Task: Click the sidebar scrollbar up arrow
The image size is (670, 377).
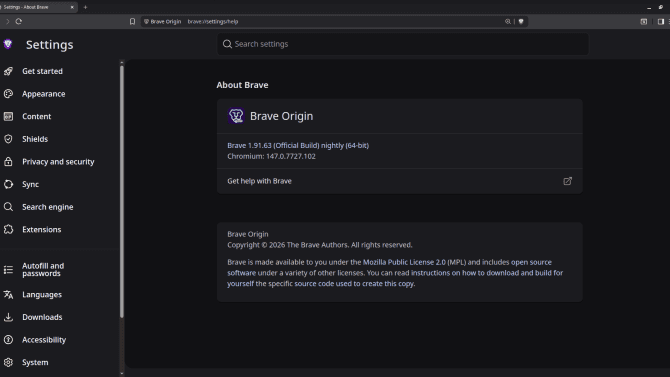Action: (x=122, y=62)
